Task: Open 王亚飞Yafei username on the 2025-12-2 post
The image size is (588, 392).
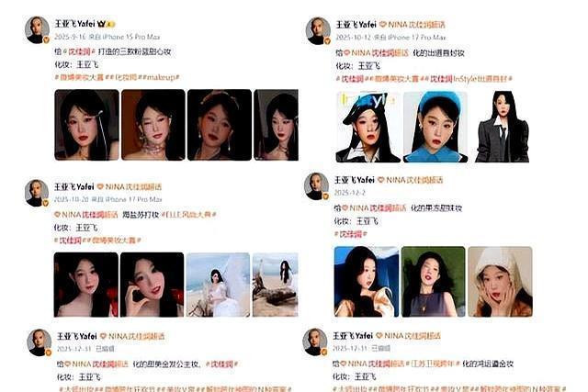Action: 354,180
